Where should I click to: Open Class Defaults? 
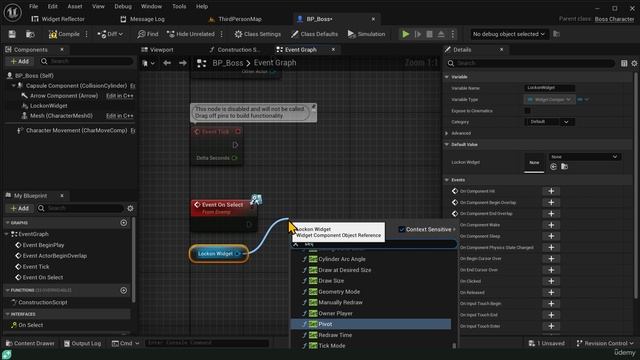(314, 34)
